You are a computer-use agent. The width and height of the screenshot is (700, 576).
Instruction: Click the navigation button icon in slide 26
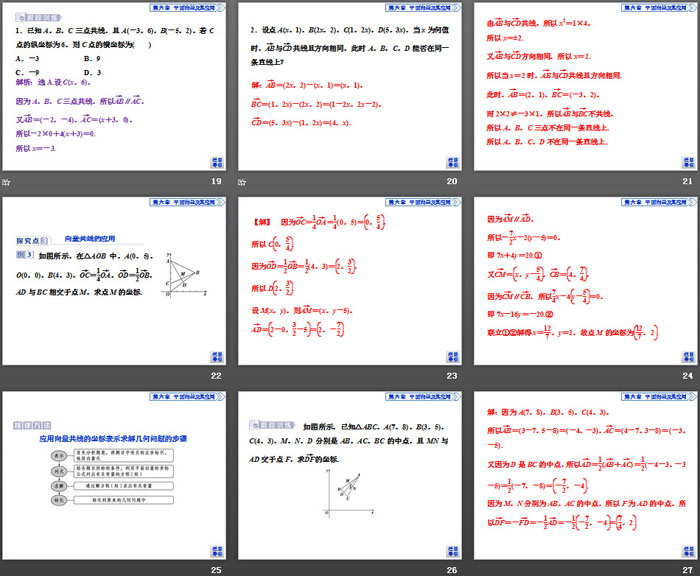coord(453,552)
